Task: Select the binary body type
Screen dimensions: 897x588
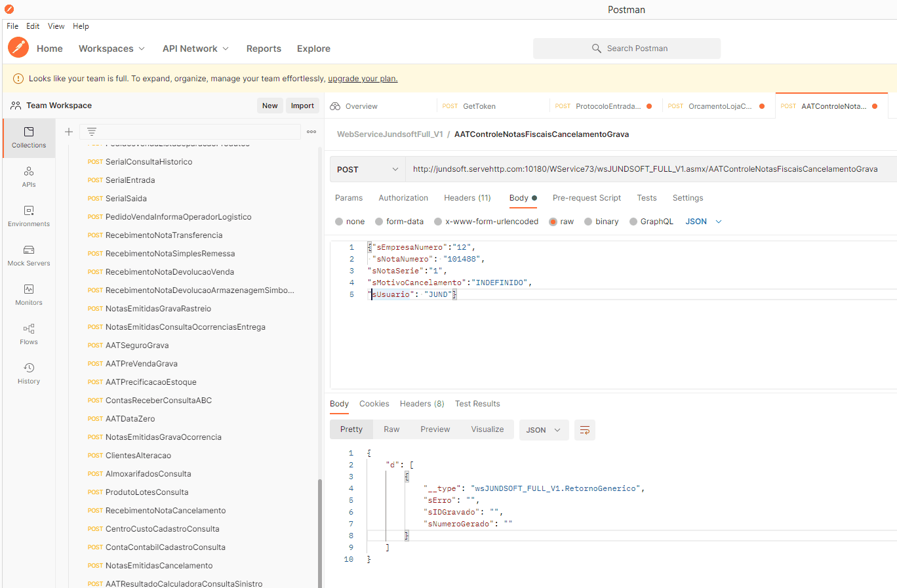Action: pos(588,222)
